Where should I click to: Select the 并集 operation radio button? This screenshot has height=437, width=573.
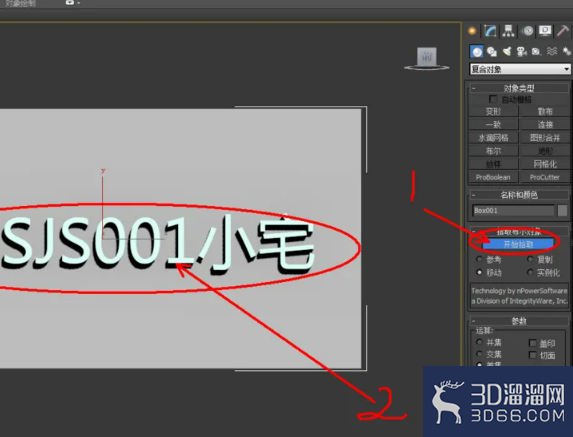479,342
